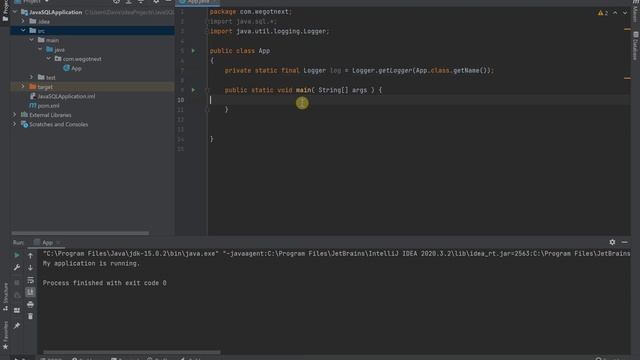This screenshot has width=640, height=360.
Task: Open Run panel settings gear
Action: pos(612,242)
